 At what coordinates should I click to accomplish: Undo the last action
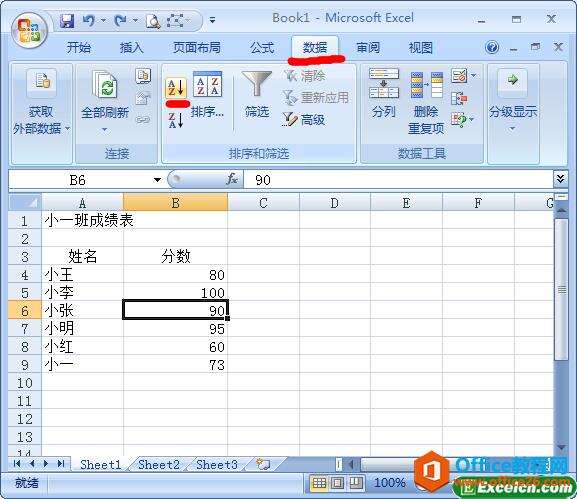coord(88,21)
